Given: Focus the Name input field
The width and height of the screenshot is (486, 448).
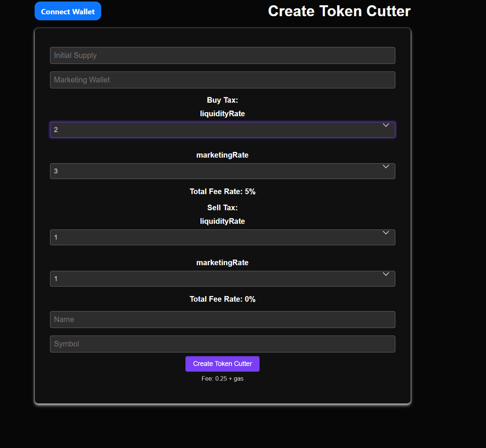Looking at the screenshot, I should (x=222, y=320).
